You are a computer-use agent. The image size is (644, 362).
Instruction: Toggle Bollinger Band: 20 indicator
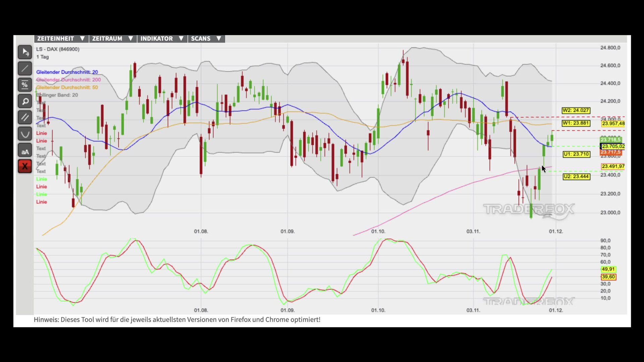click(58, 95)
